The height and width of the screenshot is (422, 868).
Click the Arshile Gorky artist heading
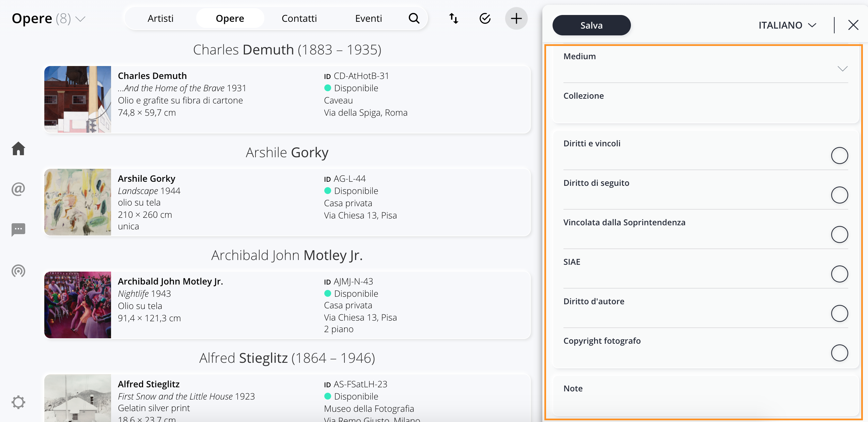click(x=287, y=152)
